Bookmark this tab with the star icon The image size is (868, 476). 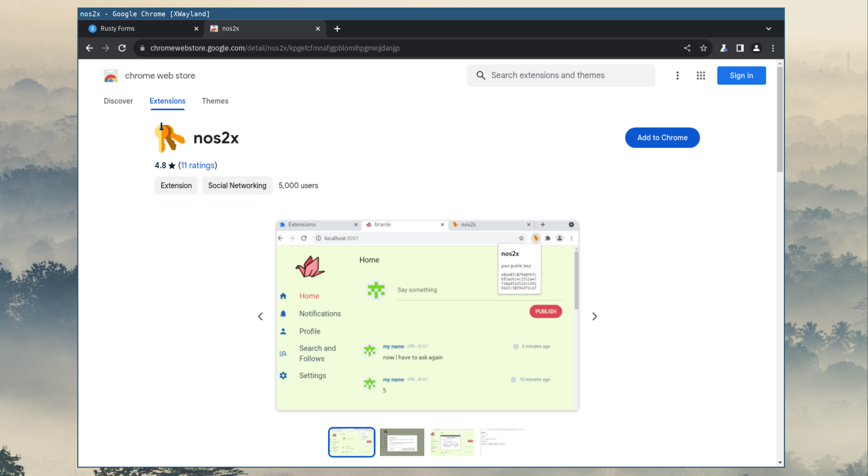pos(704,48)
